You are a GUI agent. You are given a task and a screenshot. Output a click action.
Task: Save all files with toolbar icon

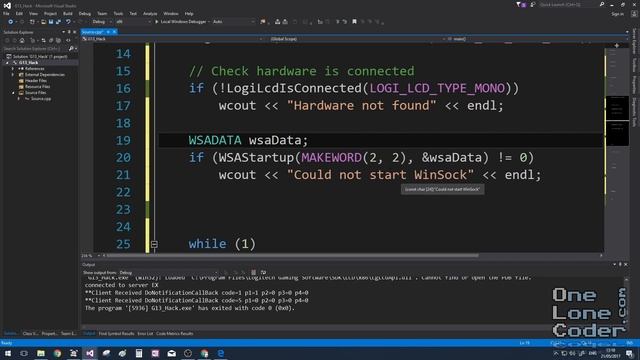tap(58, 22)
